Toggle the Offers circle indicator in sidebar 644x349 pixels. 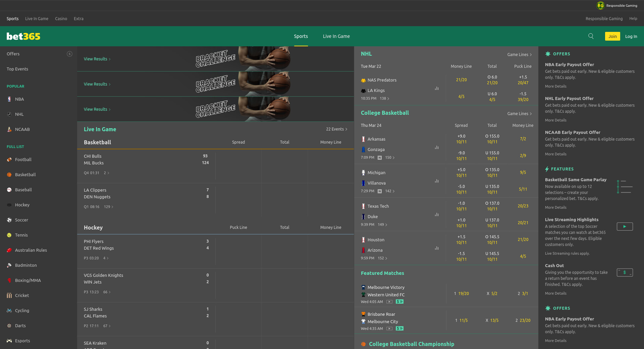click(69, 54)
